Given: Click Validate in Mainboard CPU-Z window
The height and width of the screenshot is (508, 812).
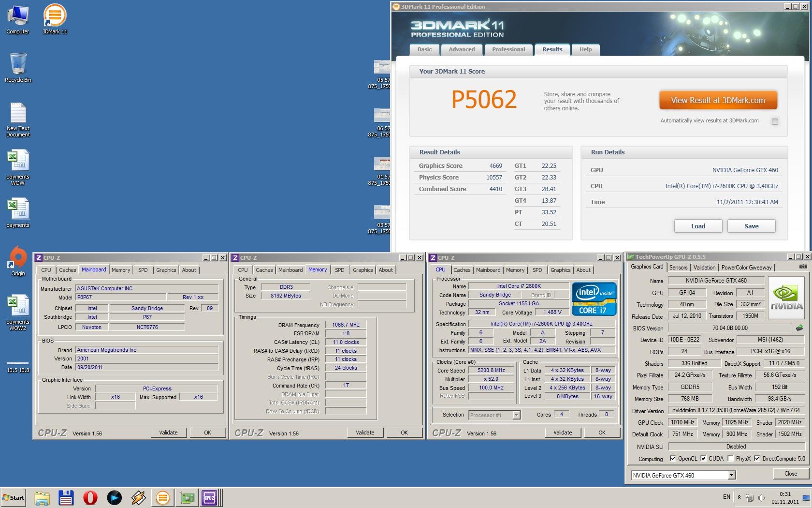Looking at the screenshot, I should click(x=168, y=433).
